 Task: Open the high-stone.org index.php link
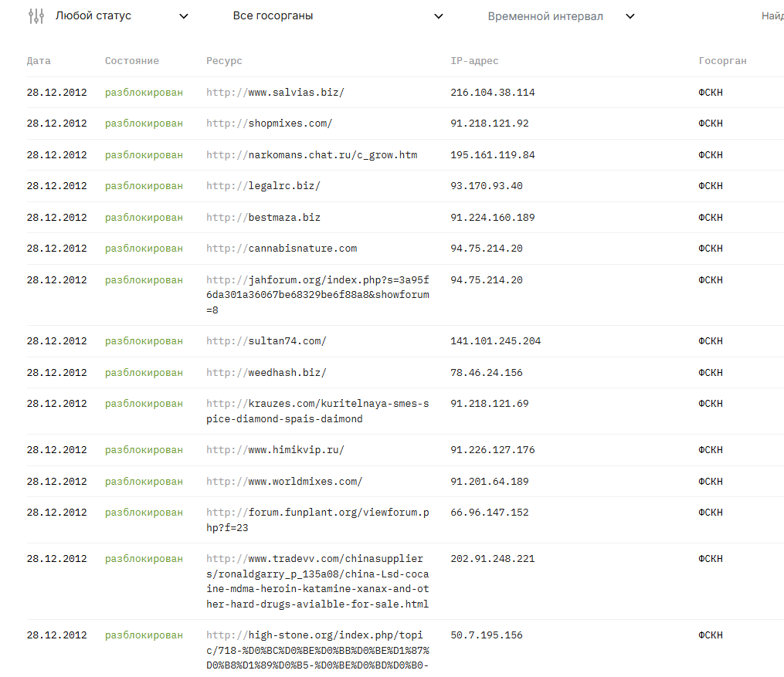click(317, 650)
